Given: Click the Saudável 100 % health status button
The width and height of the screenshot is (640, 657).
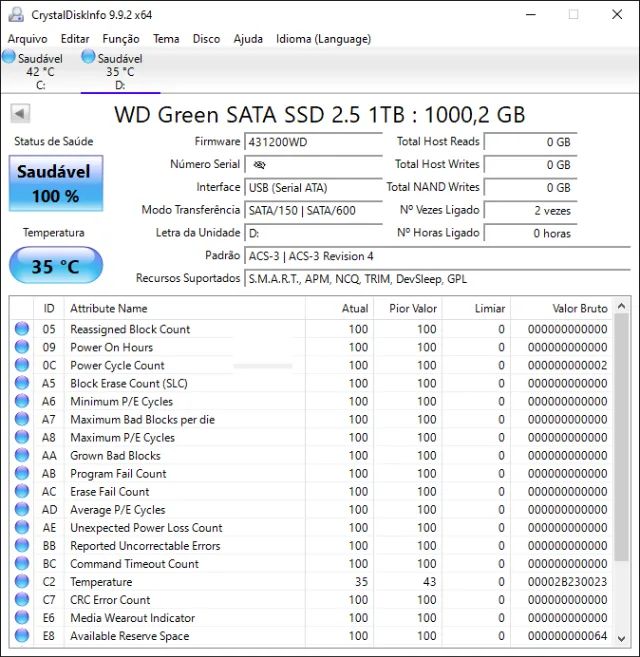Looking at the screenshot, I should (56, 183).
